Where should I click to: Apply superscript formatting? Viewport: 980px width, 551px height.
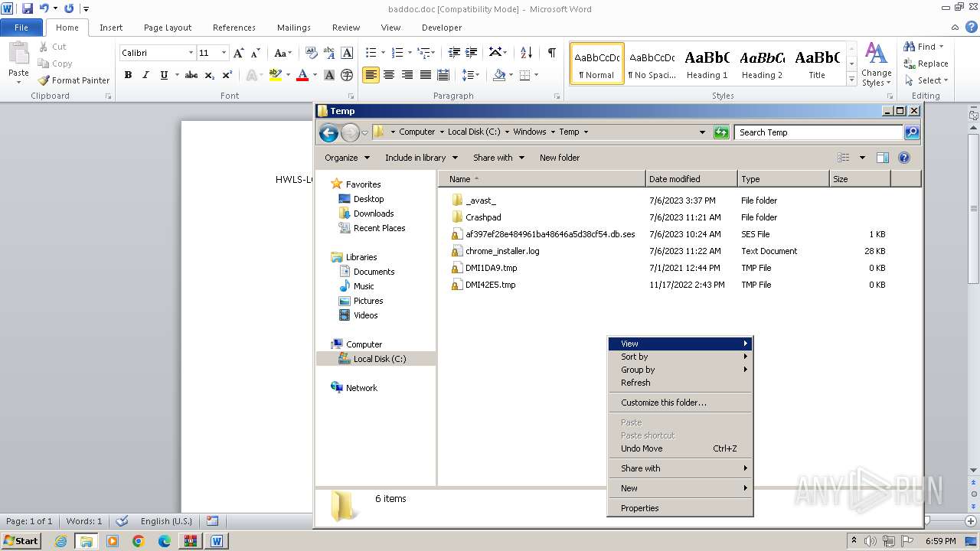[x=227, y=75]
